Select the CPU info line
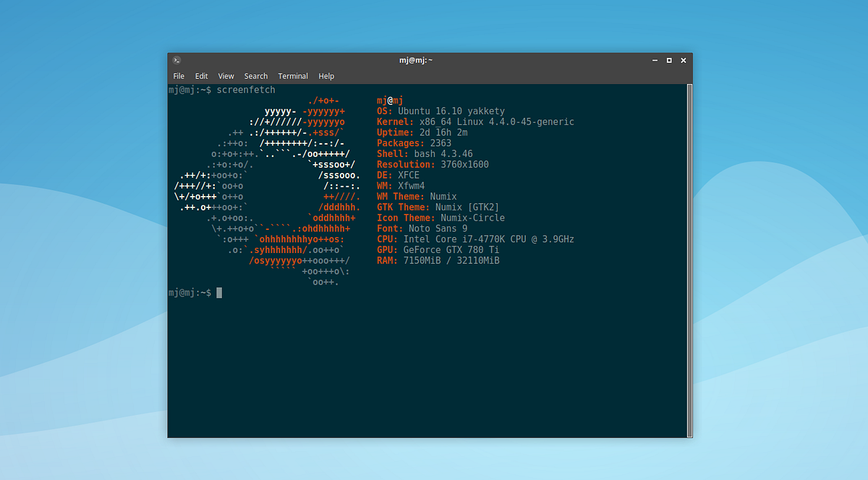This screenshot has height=480, width=868. point(475,239)
